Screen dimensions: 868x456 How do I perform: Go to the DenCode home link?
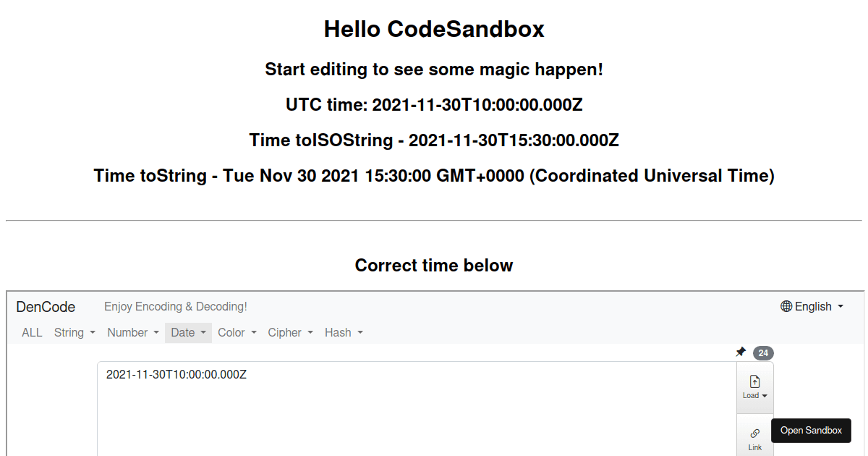pos(46,307)
